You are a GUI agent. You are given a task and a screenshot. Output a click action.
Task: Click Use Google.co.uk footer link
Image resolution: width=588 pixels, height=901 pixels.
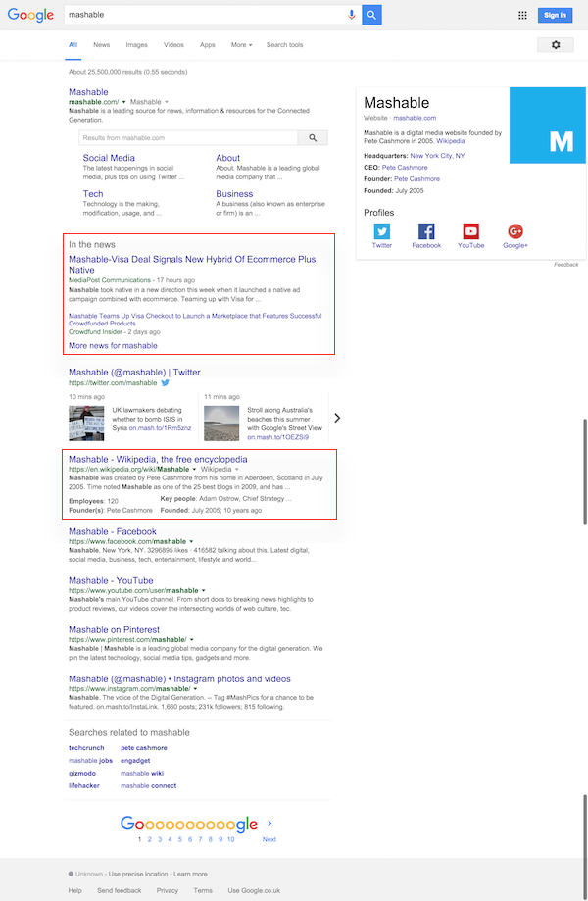pyautogui.click(x=254, y=890)
